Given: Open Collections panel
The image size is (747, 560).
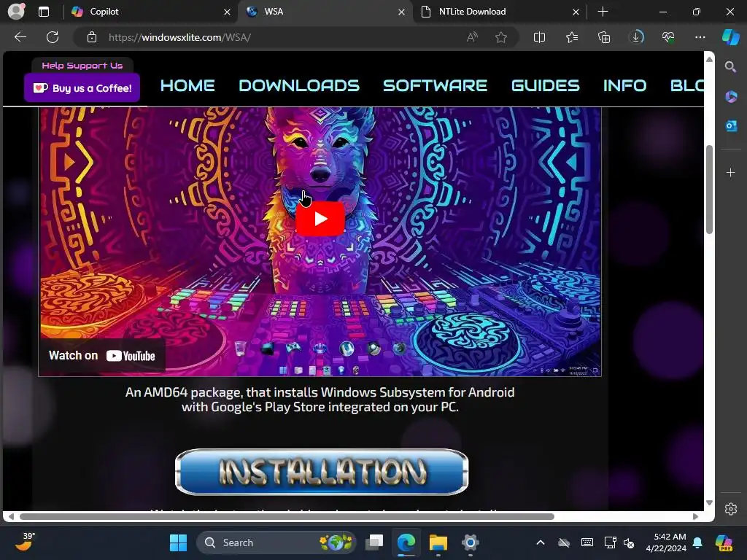Looking at the screenshot, I should click(604, 37).
